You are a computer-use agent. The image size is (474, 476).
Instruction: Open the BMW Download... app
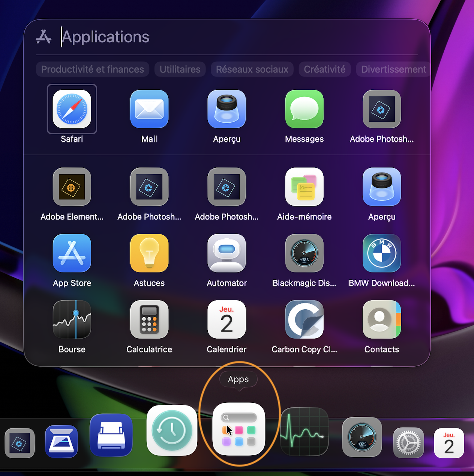coord(382,253)
